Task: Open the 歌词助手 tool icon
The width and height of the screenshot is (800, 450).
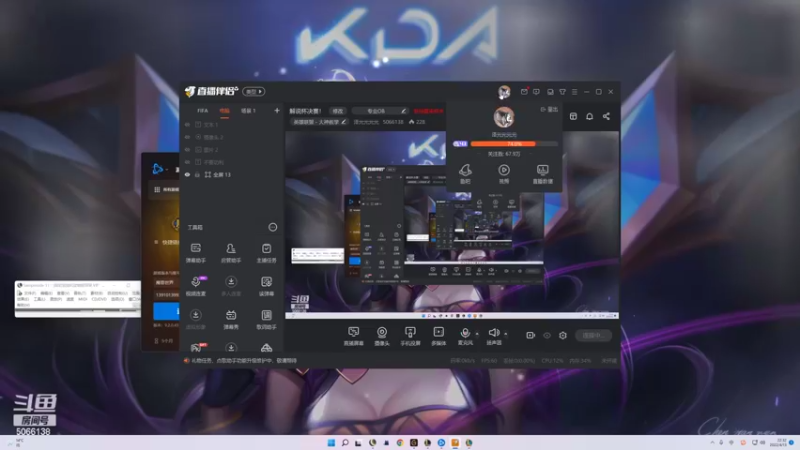Action: [x=266, y=319]
